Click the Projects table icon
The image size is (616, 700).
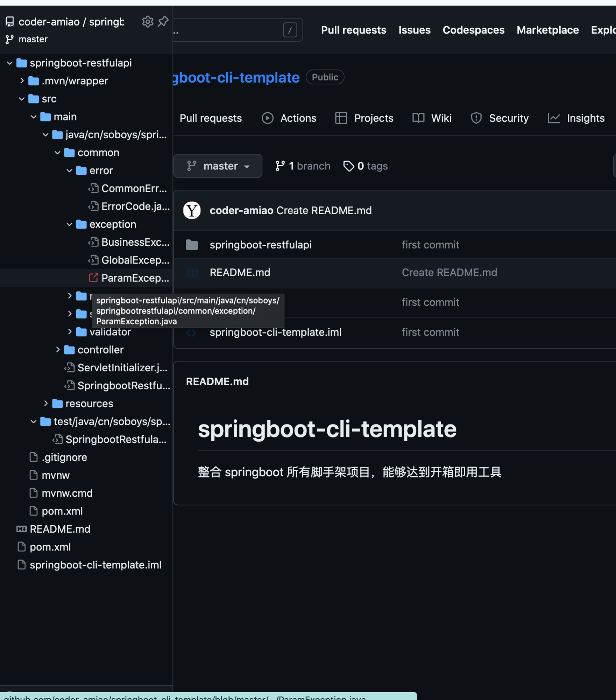click(341, 118)
